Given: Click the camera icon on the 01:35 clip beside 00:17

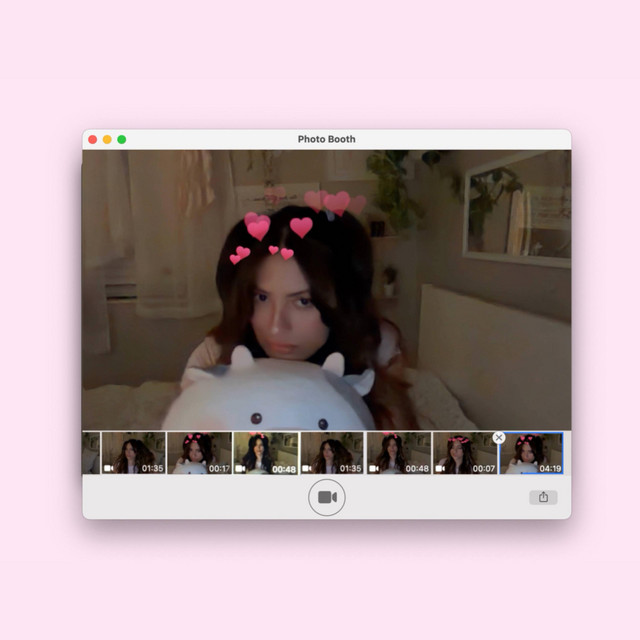Looking at the screenshot, I should tap(109, 468).
